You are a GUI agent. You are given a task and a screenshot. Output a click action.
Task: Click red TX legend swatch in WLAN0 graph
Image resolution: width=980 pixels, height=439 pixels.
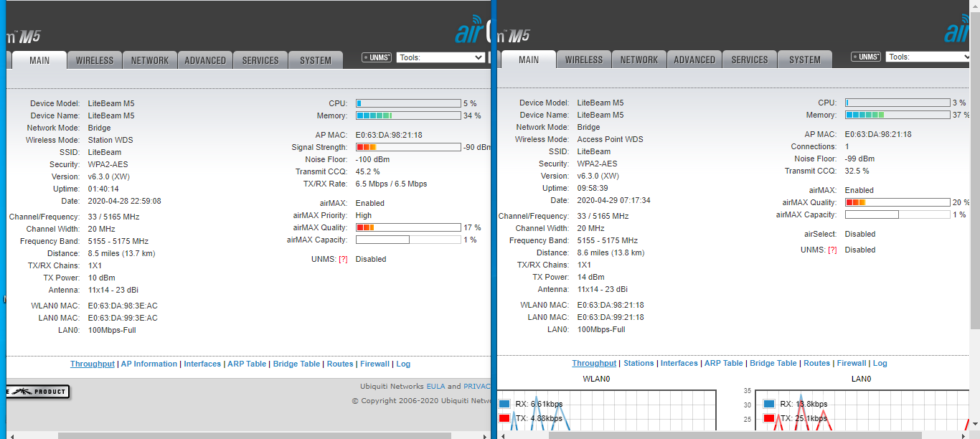tap(504, 418)
